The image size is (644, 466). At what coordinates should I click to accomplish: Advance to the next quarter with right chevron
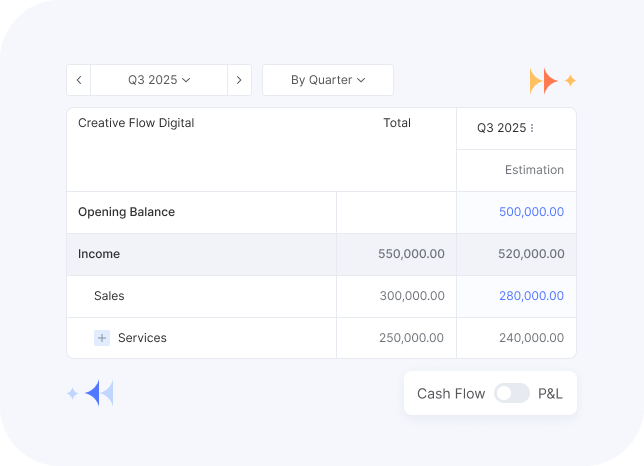[x=239, y=80]
